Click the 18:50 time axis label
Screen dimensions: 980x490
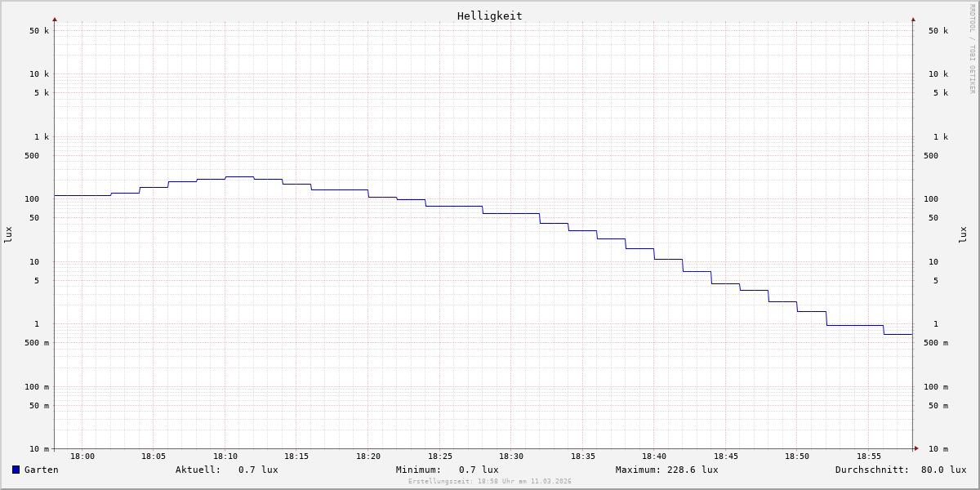[x=797, y=457]
